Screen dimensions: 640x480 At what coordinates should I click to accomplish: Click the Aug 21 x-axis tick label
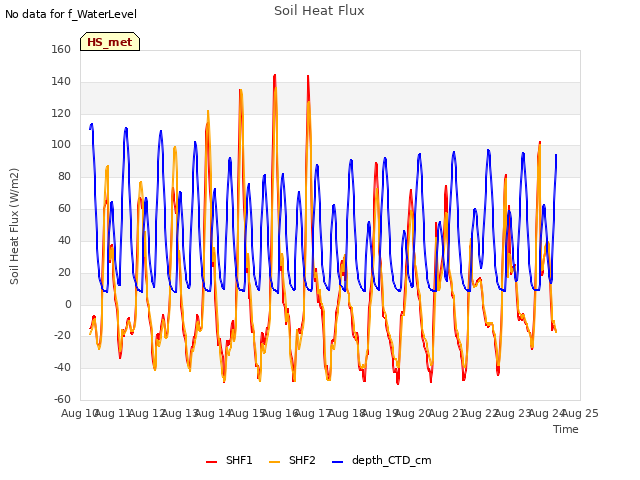447,413
